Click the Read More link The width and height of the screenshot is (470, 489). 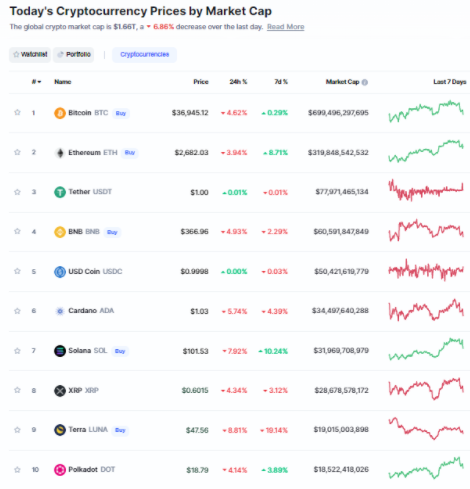coord(285,27)
